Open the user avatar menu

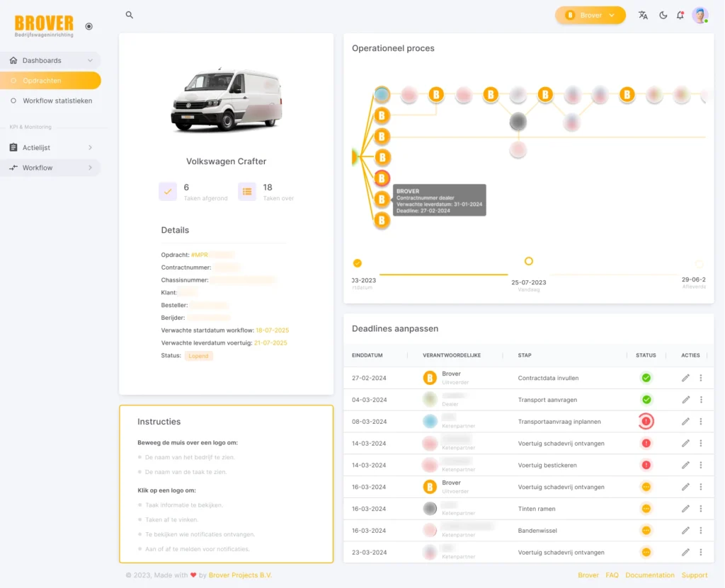tap(700, 16)
